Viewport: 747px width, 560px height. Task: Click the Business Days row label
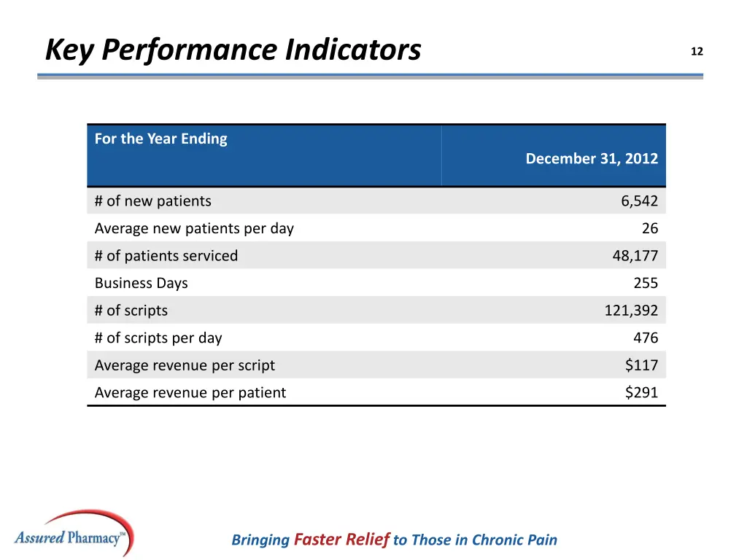click(142, 283)
